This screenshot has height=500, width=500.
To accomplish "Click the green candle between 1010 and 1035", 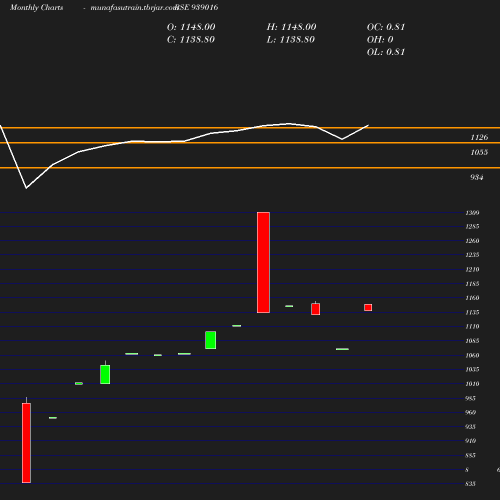I will (x=105, y=374).
